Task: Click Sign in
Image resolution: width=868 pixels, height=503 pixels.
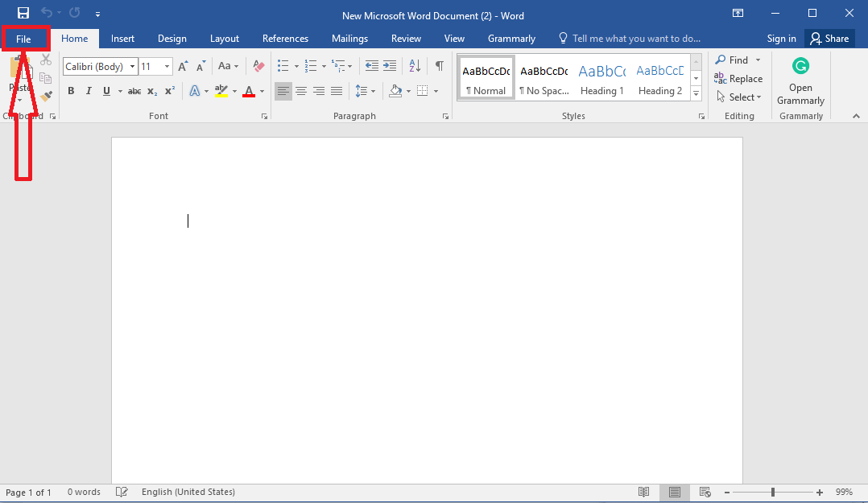Action: pos(781,38)
